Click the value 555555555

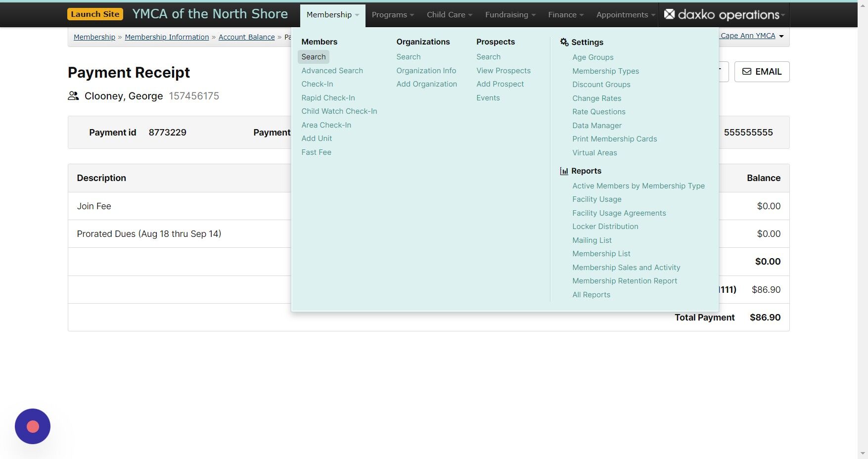(x=748, y=133)
